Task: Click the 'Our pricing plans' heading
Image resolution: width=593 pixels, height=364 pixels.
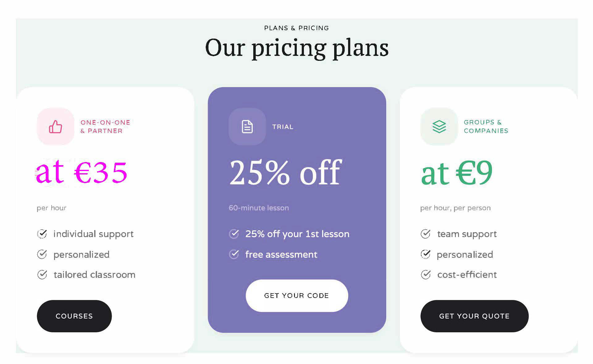Action: [296, 48]
